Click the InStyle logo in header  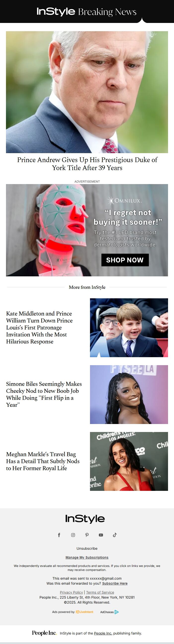point(56,11)
